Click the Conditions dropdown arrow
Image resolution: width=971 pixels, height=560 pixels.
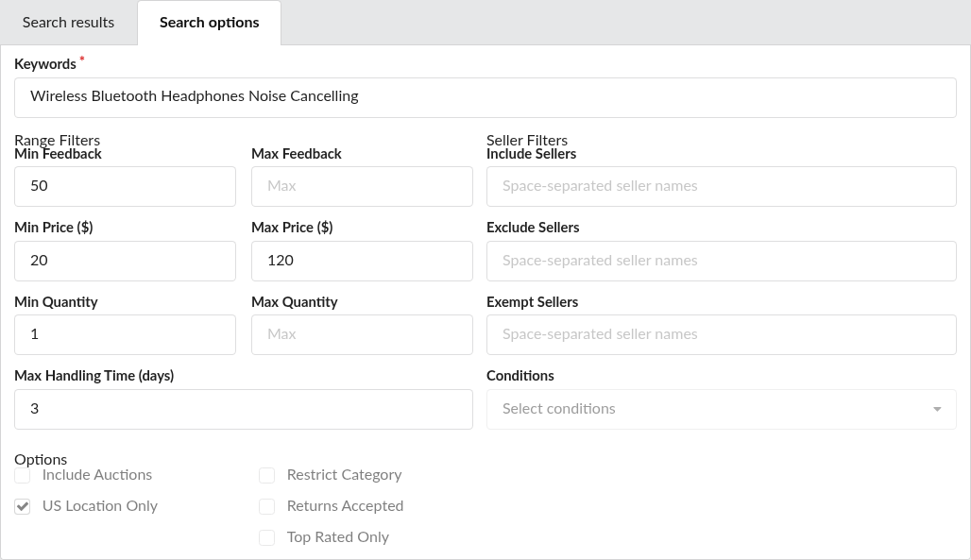(x=937, y=409)
